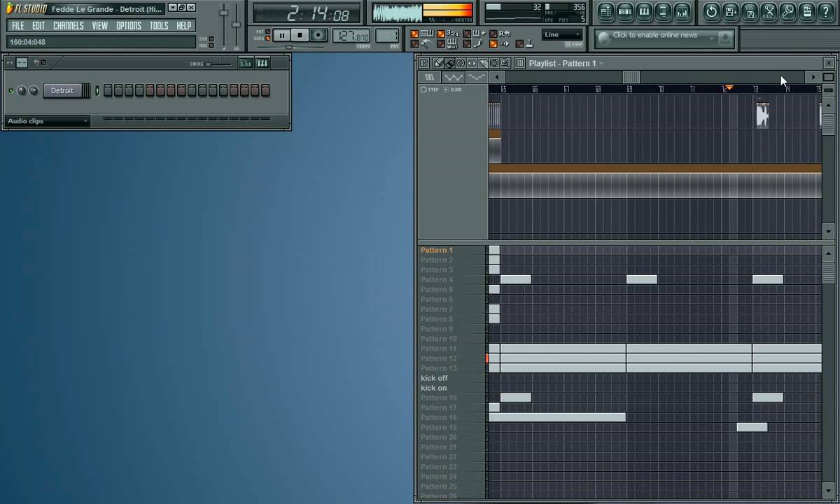Select the selection tool in Playlist toolbar
The image size is (840, 504).
point(494,63)
